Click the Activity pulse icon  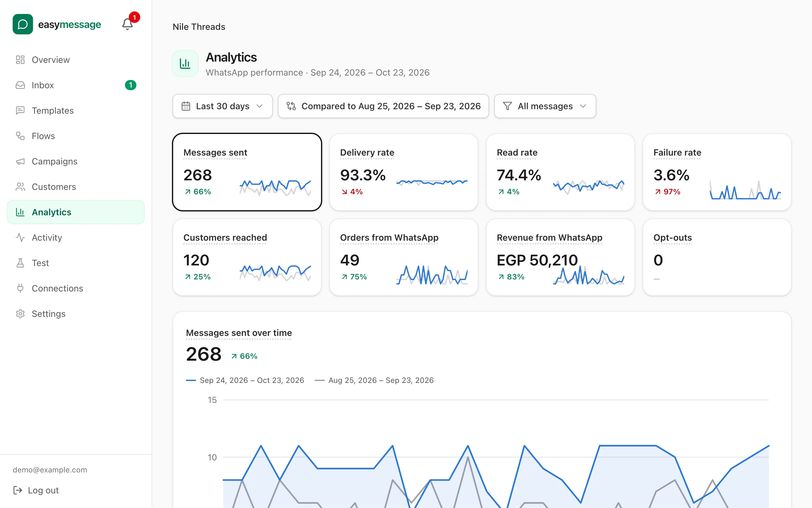(x=21, y=237)
